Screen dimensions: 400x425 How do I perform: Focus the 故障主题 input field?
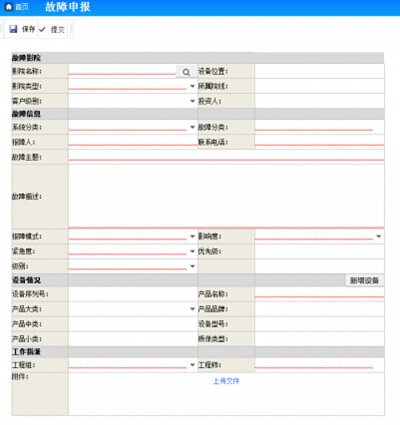[x=226, y=157]
